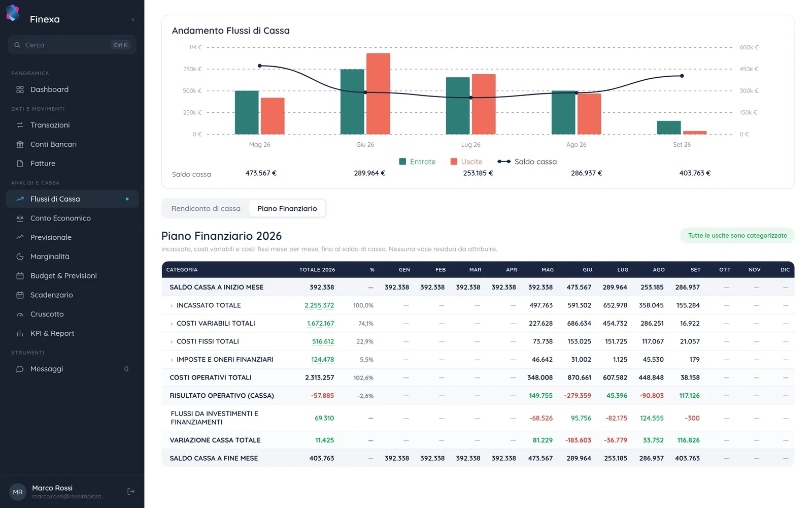
Task: Collapse the sidebar with the chevron
Action: coord(133,19)
